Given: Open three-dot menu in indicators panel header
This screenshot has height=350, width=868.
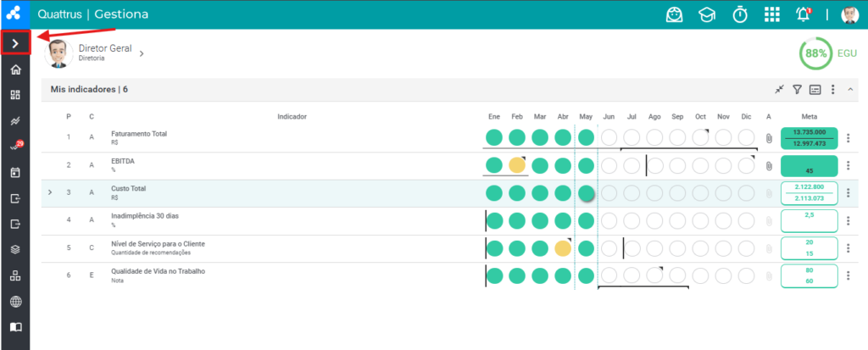Looking at the screenshot, I should 832,89.
